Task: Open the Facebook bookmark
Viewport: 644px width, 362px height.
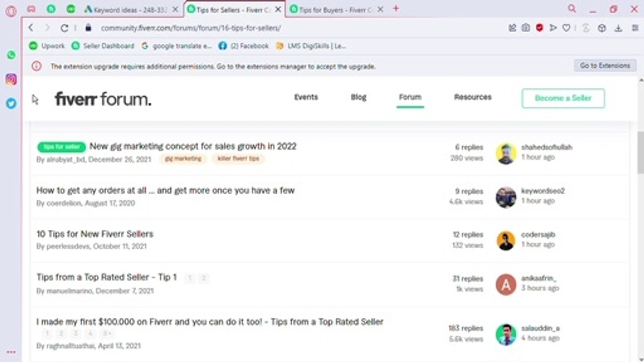Action: (244, 46)
